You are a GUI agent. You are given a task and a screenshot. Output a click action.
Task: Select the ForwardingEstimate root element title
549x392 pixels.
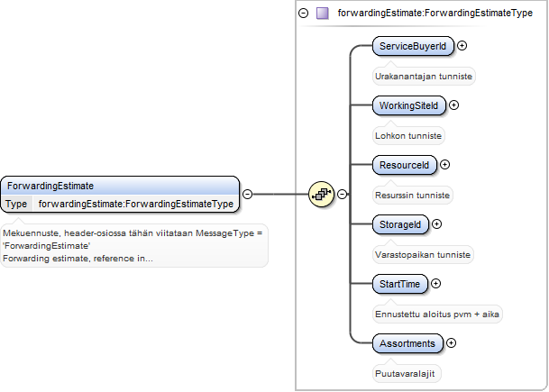point(50,186)
